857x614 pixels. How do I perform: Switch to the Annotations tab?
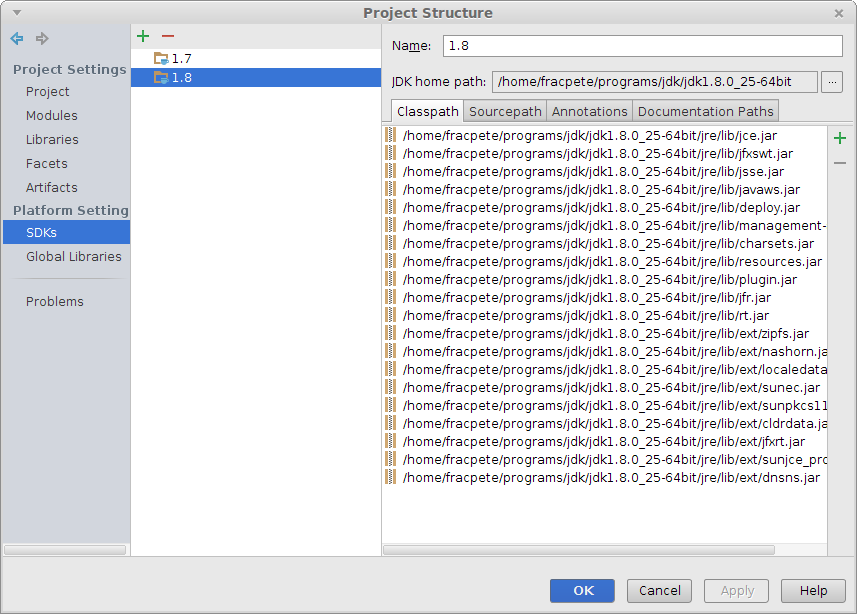click(589, 111)
